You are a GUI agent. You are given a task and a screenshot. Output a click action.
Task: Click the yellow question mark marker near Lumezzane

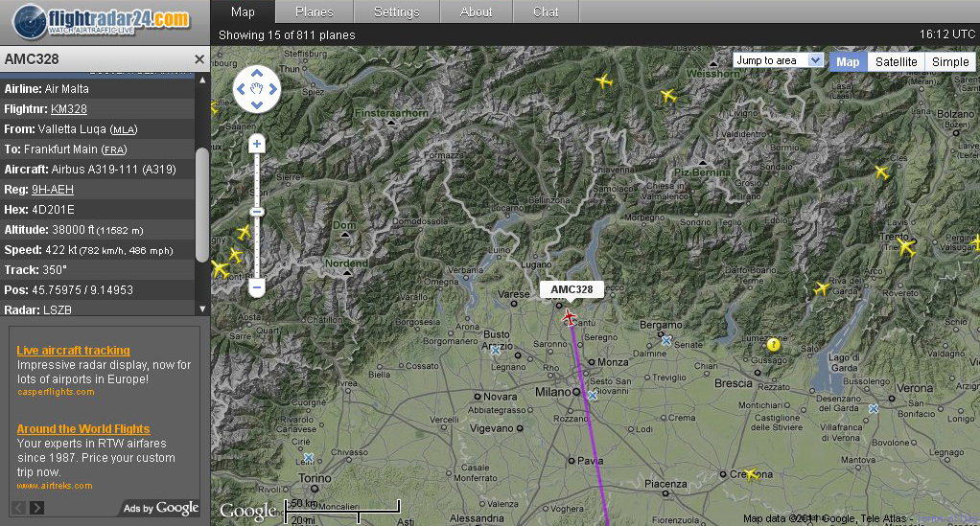click(x=773, y=345)
